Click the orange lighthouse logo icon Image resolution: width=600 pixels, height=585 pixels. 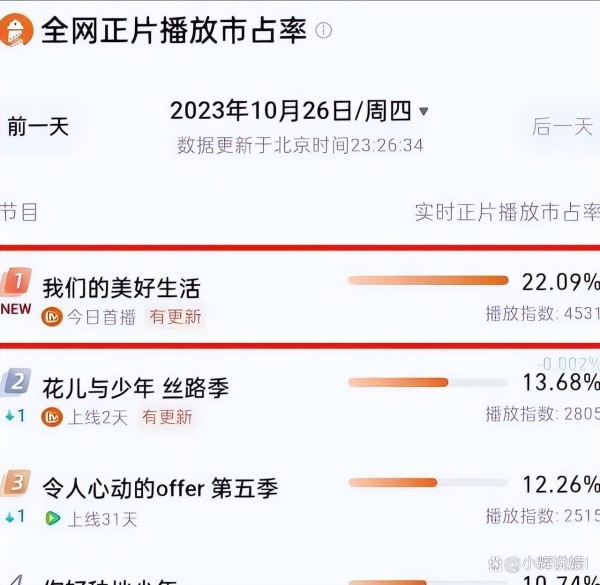[16, 30]
